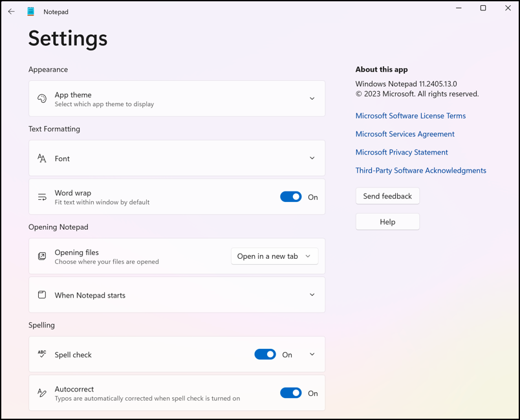Screen dimensions: 520x420
Task: Click the 'Opening Notepad' section label
Action: [58, 227]
